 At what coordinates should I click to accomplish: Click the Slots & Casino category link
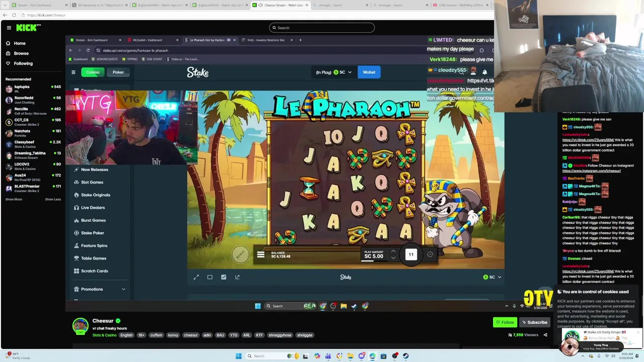105,335
